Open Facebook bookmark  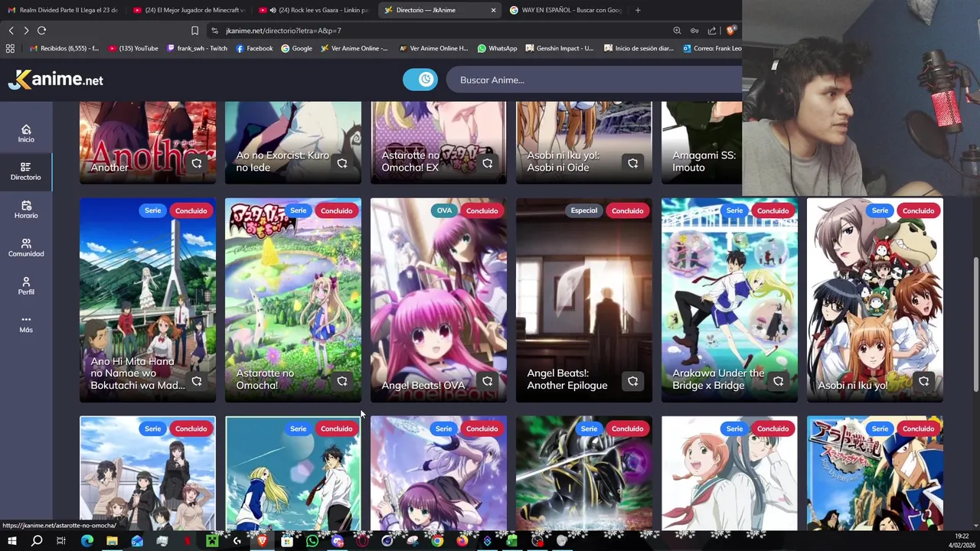tap(254, 48)
